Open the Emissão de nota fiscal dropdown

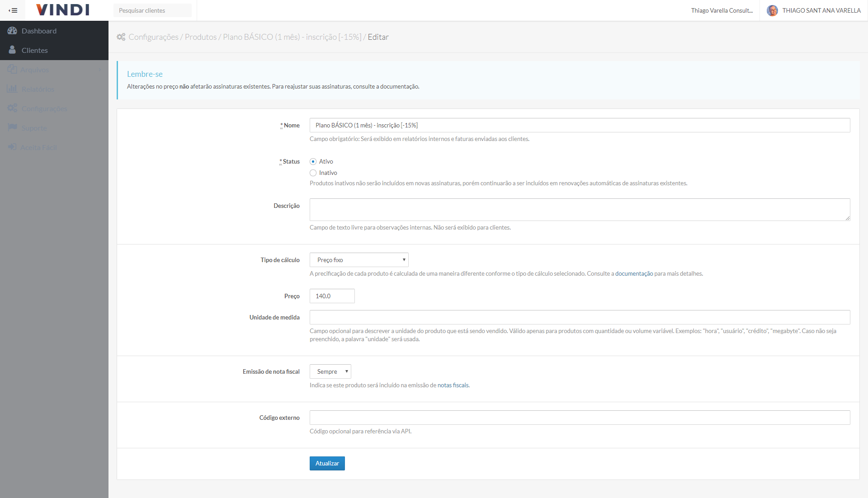(330, 371)
